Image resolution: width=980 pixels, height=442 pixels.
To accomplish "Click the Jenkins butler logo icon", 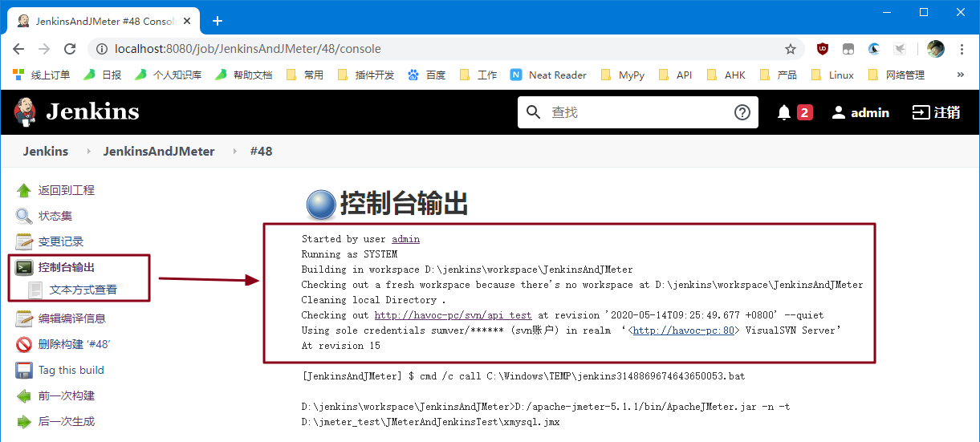I will pos(25,112).
